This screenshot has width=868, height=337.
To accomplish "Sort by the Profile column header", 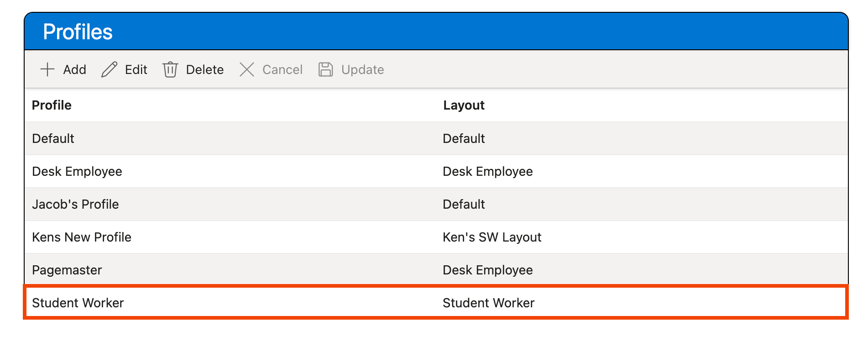I will [x=52, y=105].
